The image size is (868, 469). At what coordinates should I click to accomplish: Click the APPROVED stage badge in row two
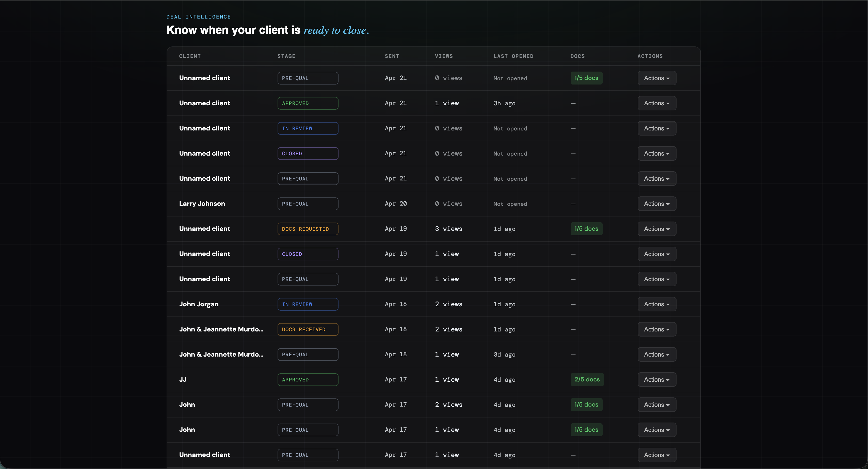[x=307, y=103]
